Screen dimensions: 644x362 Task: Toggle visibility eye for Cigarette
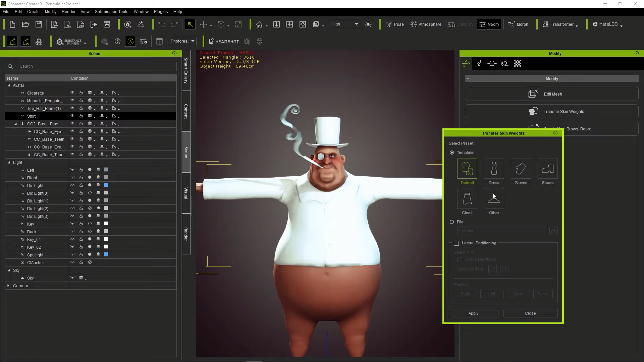pos(72,93)
